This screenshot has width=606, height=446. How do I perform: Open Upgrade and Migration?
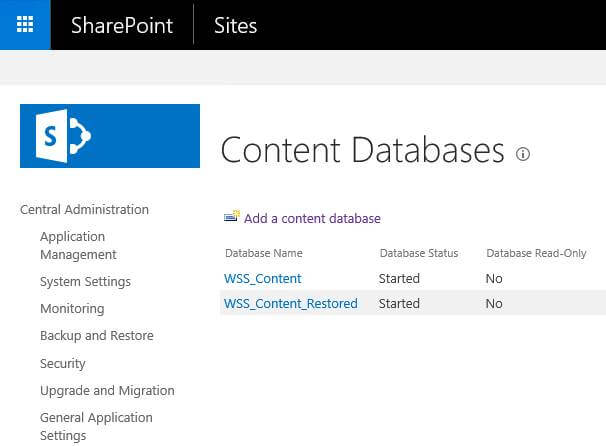pyautogui.click(x=107, y=390)
